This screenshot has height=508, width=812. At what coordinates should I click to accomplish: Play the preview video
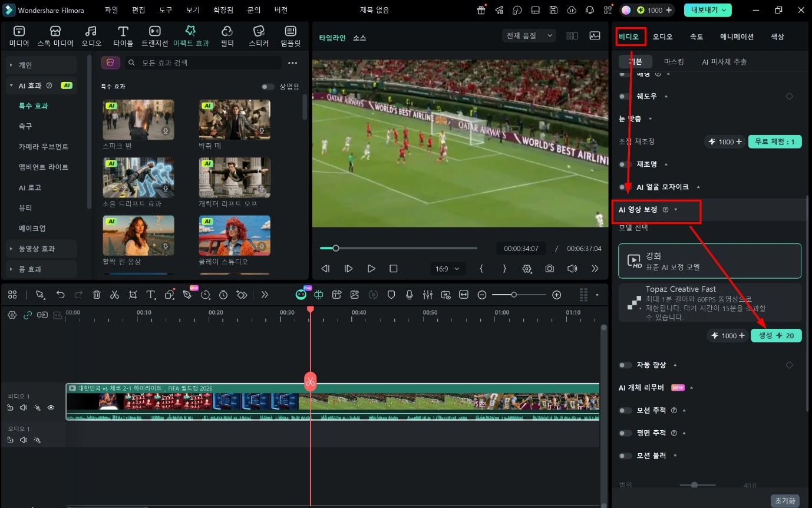pos(371,269)
